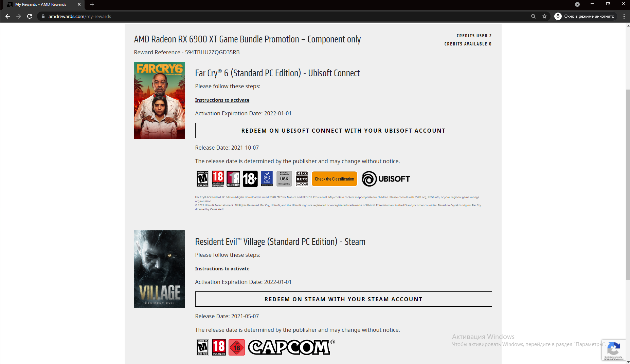
Task: Click the Capcom logo
Action: click(x=291, y=347)
